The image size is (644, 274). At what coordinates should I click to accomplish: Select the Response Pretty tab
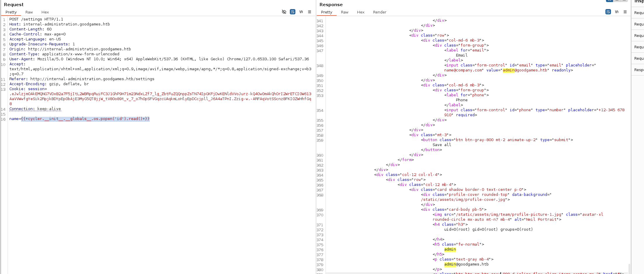326,12
